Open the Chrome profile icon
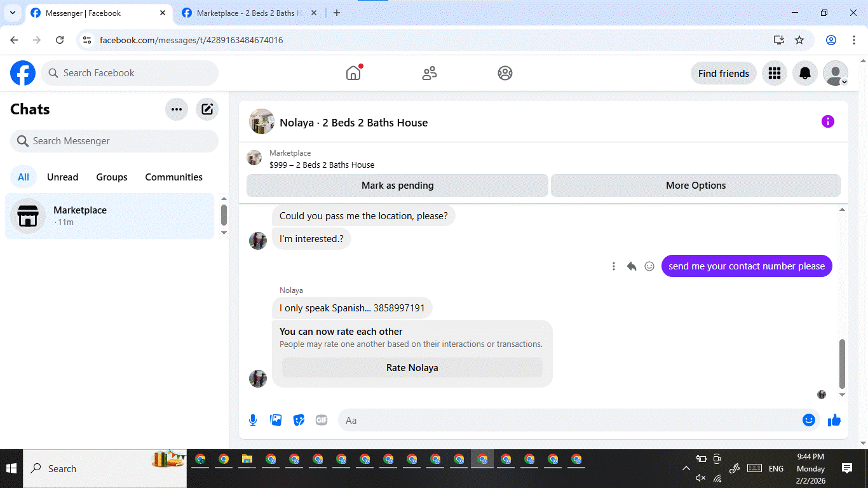The height and width of the screenshot is (488, 868). pos(831,40)
